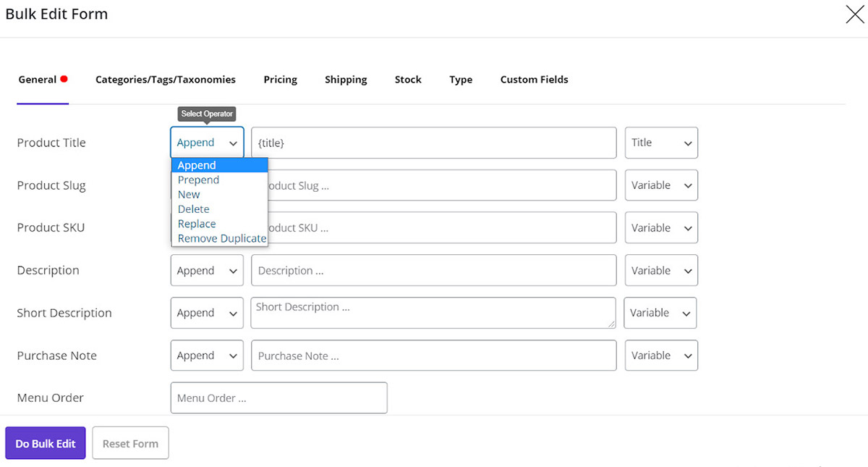
Task: Focus the Menu Order input field
Action: click(x=278, y=398)
